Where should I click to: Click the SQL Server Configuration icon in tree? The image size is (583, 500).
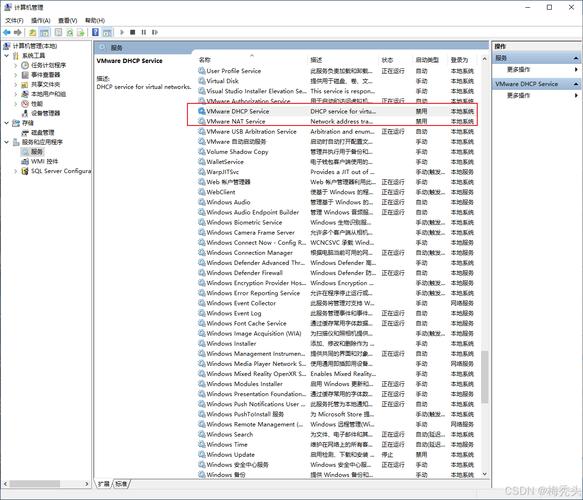tap(25, 171)
